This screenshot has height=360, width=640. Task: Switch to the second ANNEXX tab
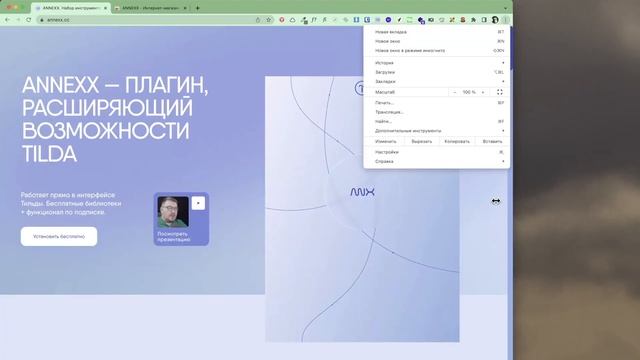pyautogui.click(x=151, y=8)
